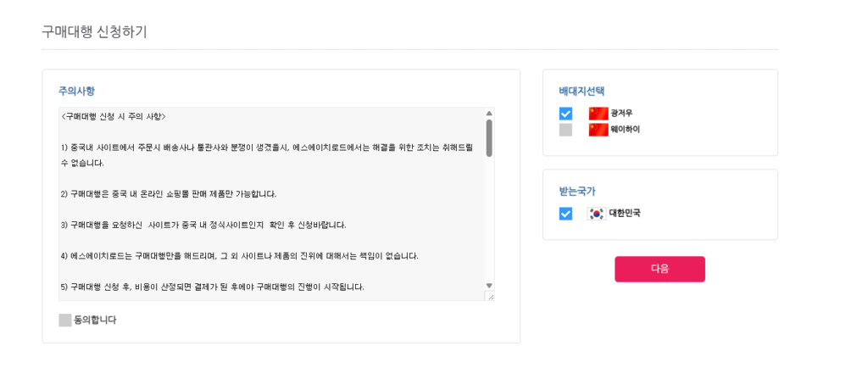Select the 광저우 text label

(621, 114)
